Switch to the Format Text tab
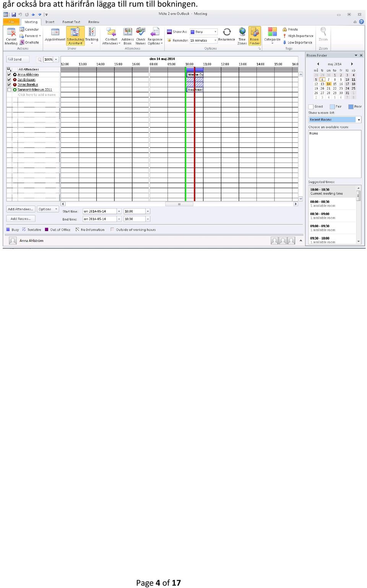This screenshot has height=588, width=367. click(x=71, y=22)
